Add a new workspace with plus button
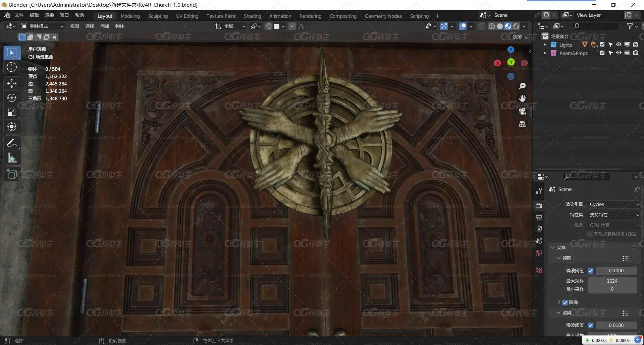Image resolution: width=644 pixels, height=345 pixels. [437, 16]
